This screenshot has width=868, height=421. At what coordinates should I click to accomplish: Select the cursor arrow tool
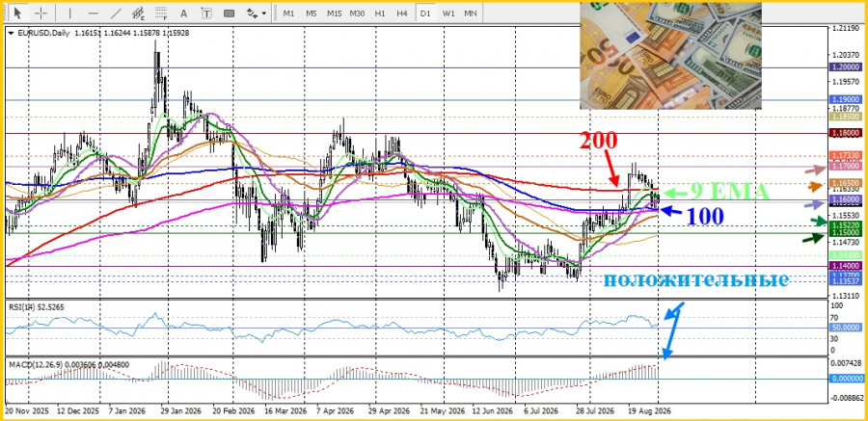pyautogui.click(x=18, y=13)
